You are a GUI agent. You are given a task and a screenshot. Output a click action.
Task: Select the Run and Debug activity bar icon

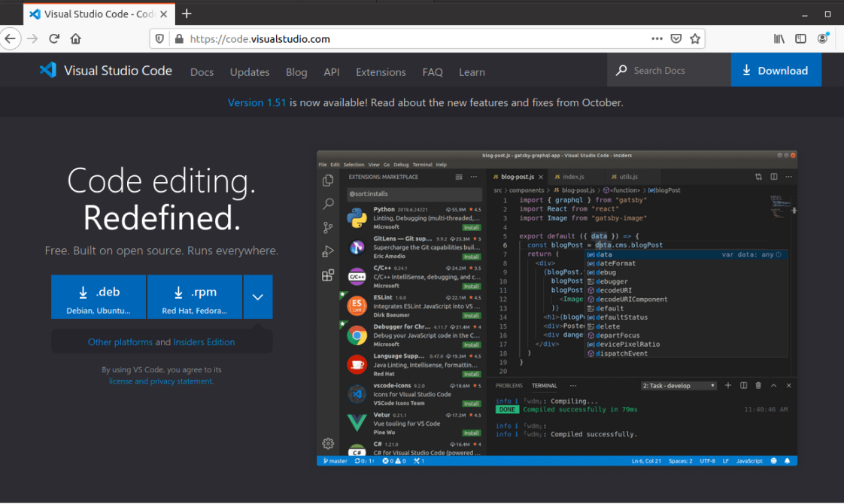pos(327,250)
